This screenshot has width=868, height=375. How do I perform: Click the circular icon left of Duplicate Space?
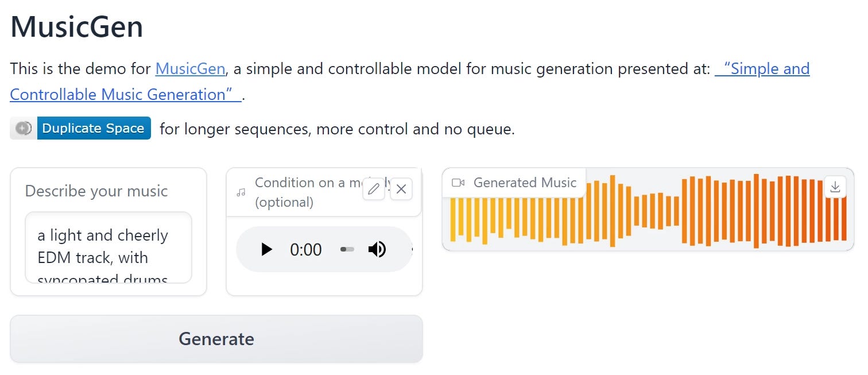[22, 128]
